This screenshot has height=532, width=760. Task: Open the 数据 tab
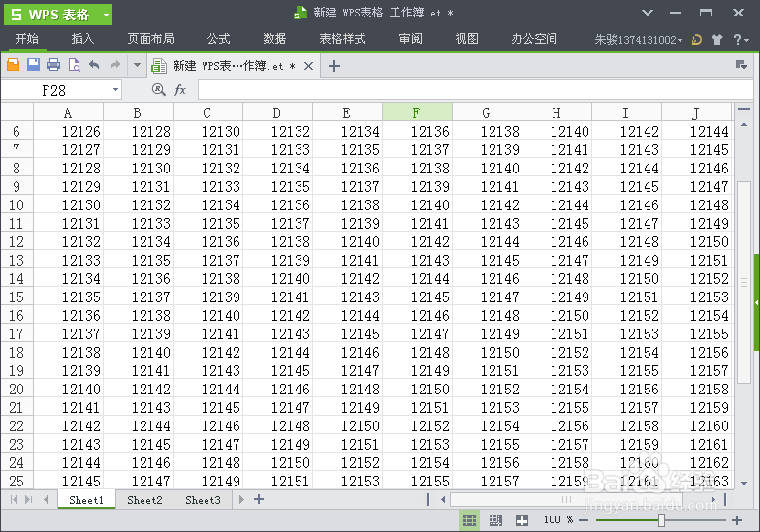click(x=275, y=39)
